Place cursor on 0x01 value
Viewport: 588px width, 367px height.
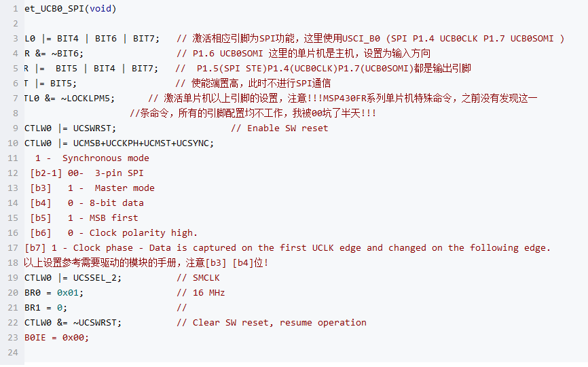pyautogui.click(x=68, y=293)
